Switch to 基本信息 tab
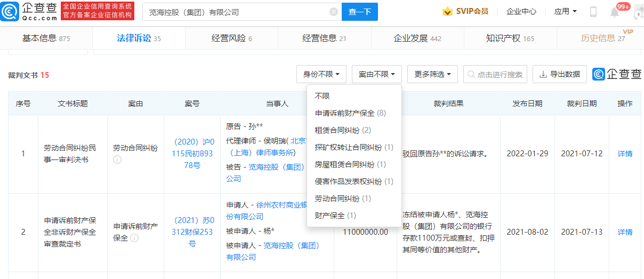This screenshot has width=644, height=279. coord(46,38)
